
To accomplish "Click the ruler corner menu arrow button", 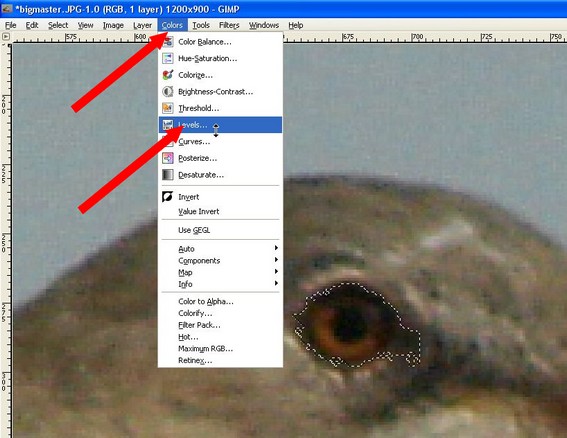I will pyautogui.click(x=5, y=36).
